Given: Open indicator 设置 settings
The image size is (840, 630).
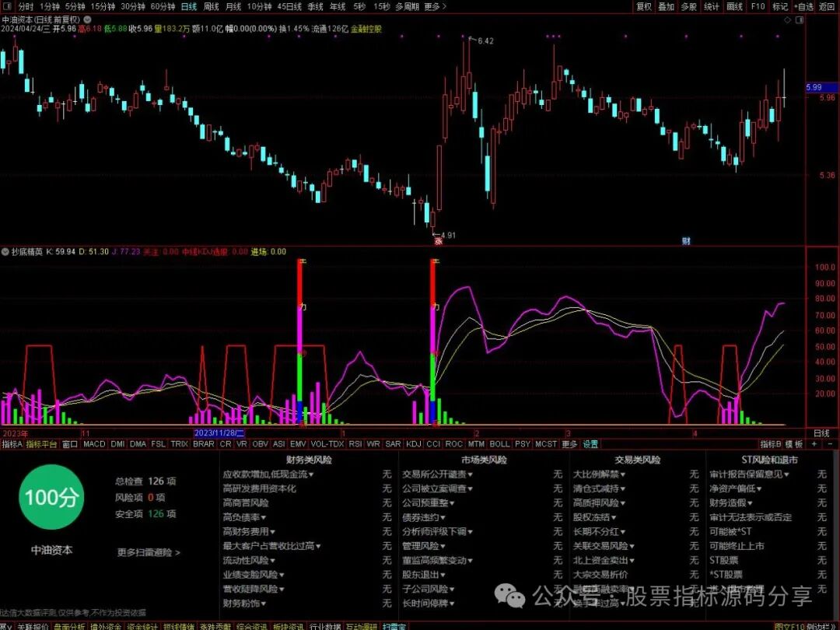Looking at the screenshot, I should click(590, 444).
